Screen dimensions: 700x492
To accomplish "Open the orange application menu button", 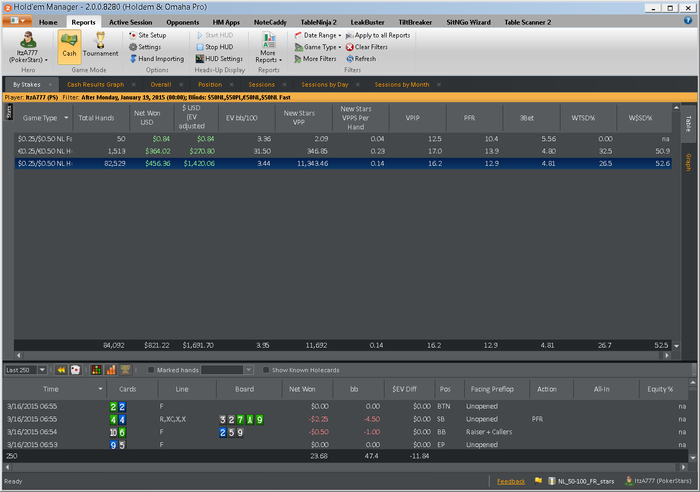I will [x=17, y=21].
